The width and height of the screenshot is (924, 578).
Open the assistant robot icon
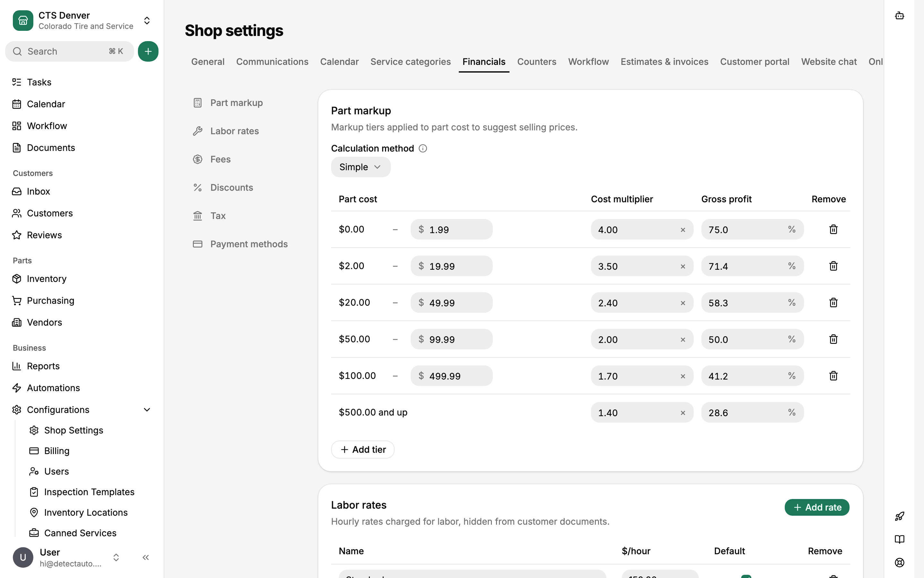click(900, 16)
